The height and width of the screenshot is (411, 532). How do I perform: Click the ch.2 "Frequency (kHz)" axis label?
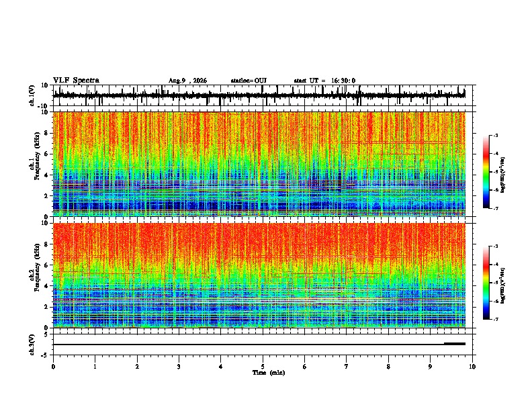38,267
